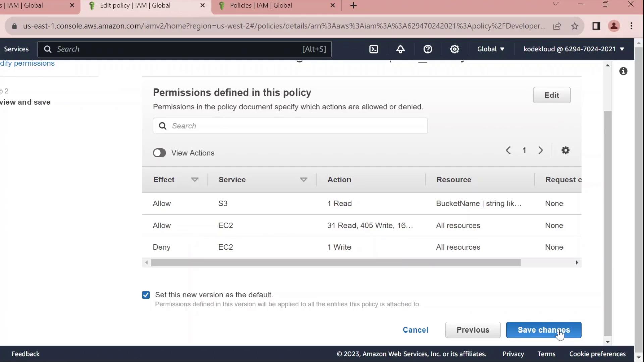This screenshot has width=644, height=362.
Task: Open AWS CloudShell terminal icon
Action: (374, 49)
